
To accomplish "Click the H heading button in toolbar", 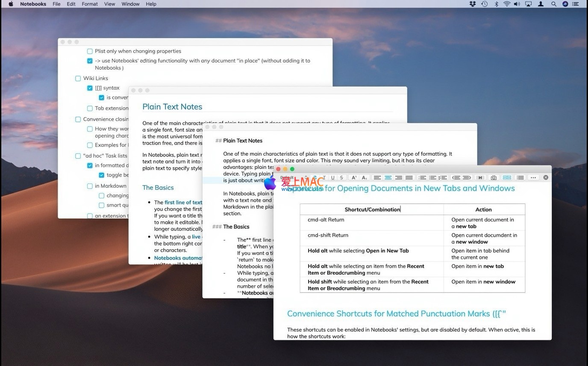I will [480, 177].
